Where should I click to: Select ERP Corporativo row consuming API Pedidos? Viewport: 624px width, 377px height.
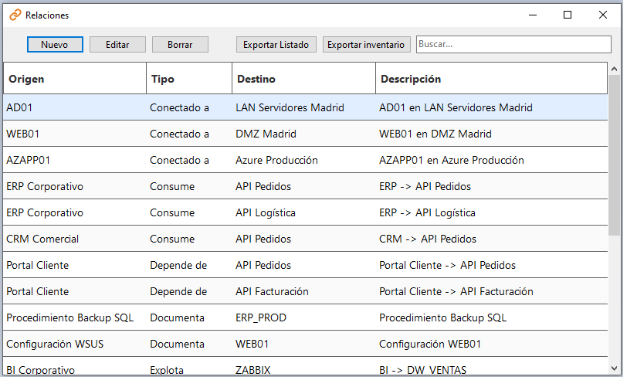305,186
